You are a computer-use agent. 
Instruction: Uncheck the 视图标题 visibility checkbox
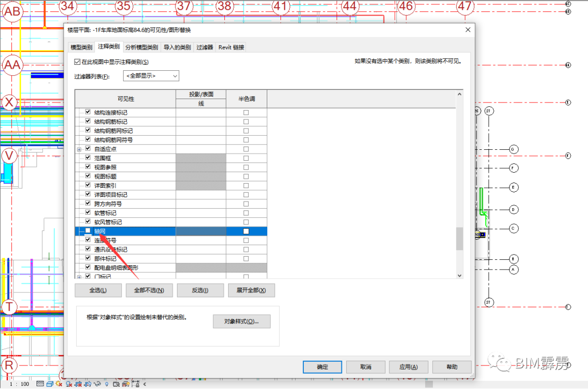pos(88,177)
